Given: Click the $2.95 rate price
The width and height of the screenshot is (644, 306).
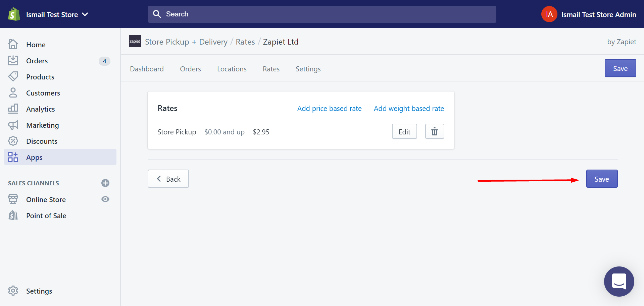Looking at the screenshot, I should [261, 132].
